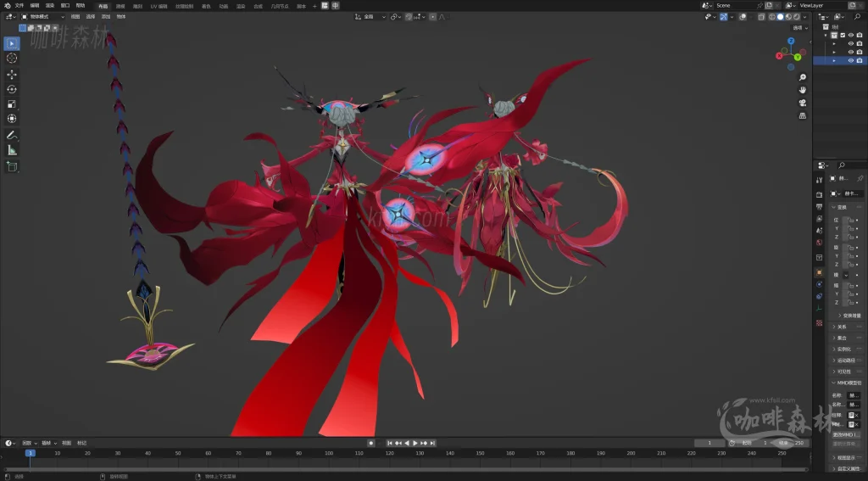Switch to rendered viewport shading
Screen dimensions: 868x481
[x=796, y=17]
